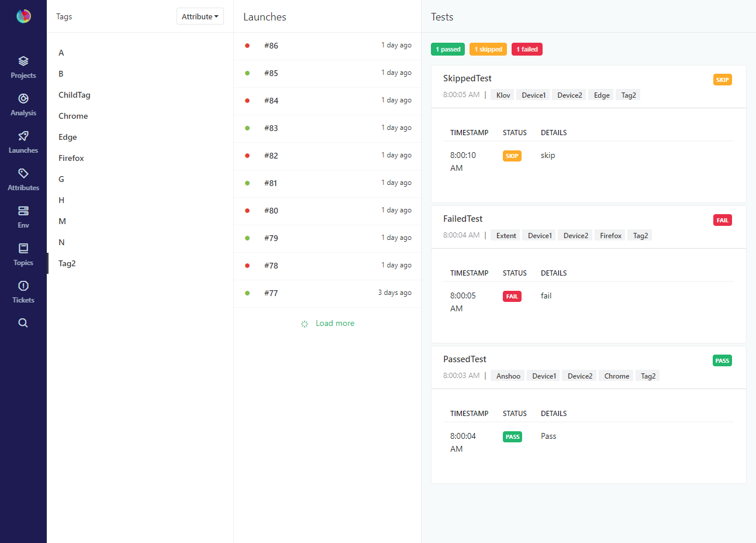Click the Firefox tag on FailedTest

(x=610, y=235)
